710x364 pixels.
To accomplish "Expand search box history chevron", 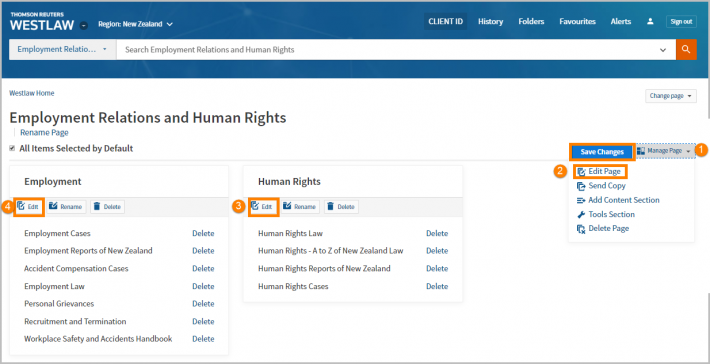I will pos(663,50).
